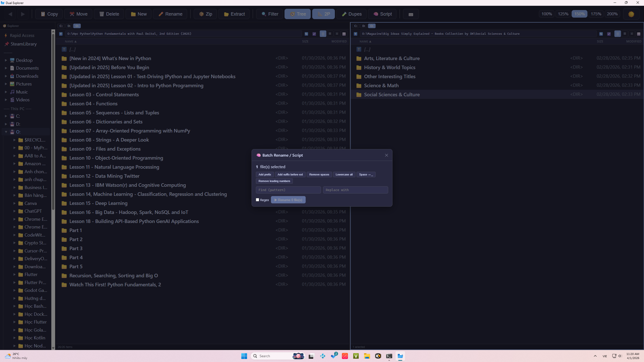The width and height of the screenshot is (644, 362).
Task: Go up one level using left pane arrow icon
Action: pos(61,34)
